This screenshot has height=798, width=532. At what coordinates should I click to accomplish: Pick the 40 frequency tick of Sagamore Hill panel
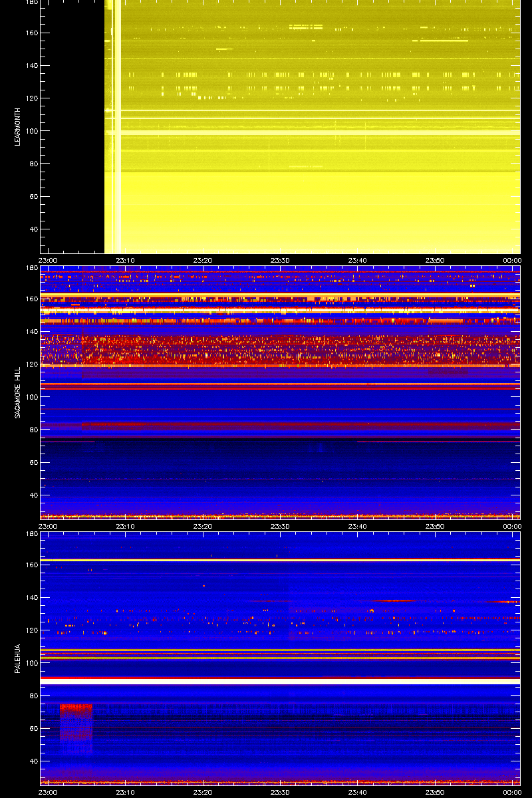(33, 495)
